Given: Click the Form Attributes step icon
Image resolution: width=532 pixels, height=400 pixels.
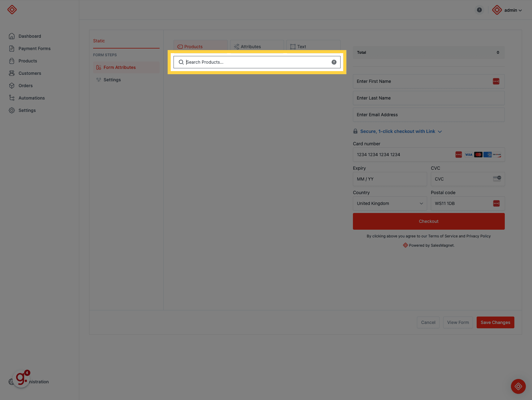Looking at the screenshot, I should [x=99, y=67].
